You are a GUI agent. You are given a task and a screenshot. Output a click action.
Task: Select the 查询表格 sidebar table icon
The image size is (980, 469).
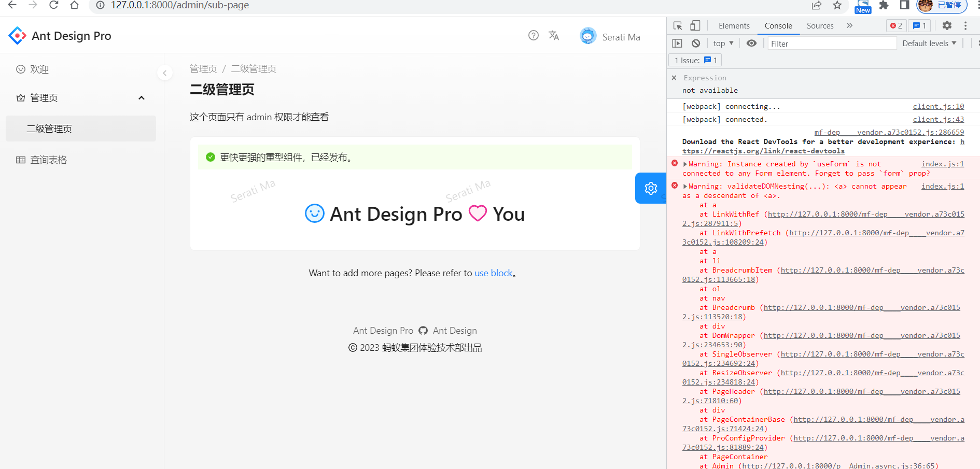[21, 160]
